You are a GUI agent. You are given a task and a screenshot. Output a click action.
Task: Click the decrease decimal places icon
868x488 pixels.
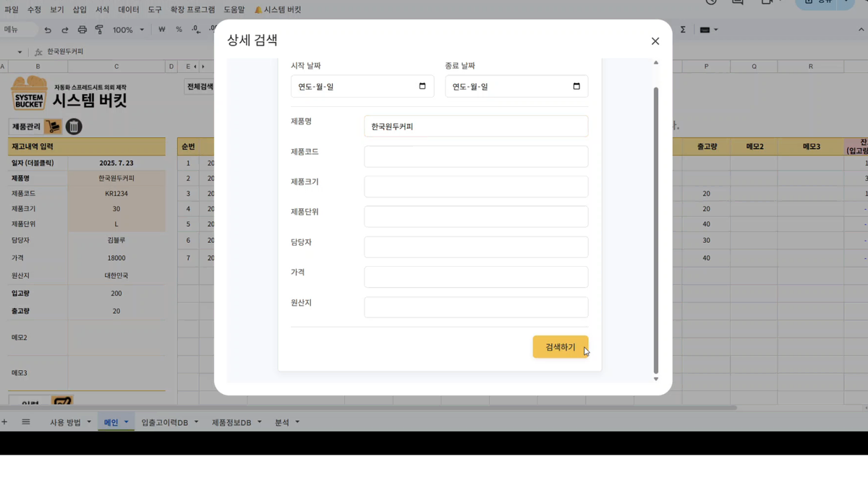coord(196,30)
